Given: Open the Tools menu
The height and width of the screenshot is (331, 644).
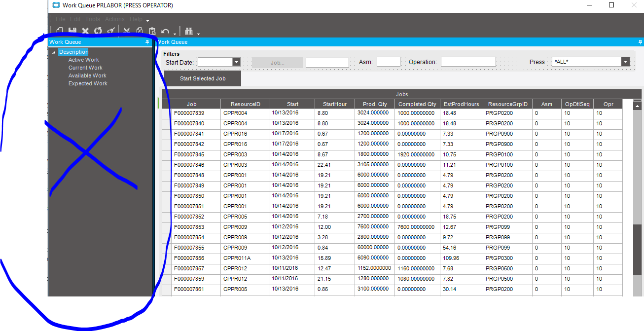Looking at the screenshot, I should pyautogui.click(x=93, y=19).
